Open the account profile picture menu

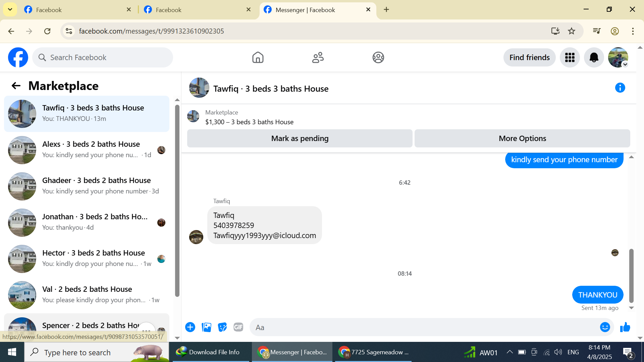point(618,57)
